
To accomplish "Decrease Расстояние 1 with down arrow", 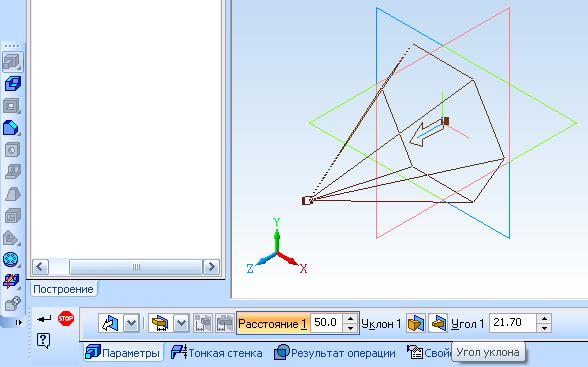I will coord(350,328).
